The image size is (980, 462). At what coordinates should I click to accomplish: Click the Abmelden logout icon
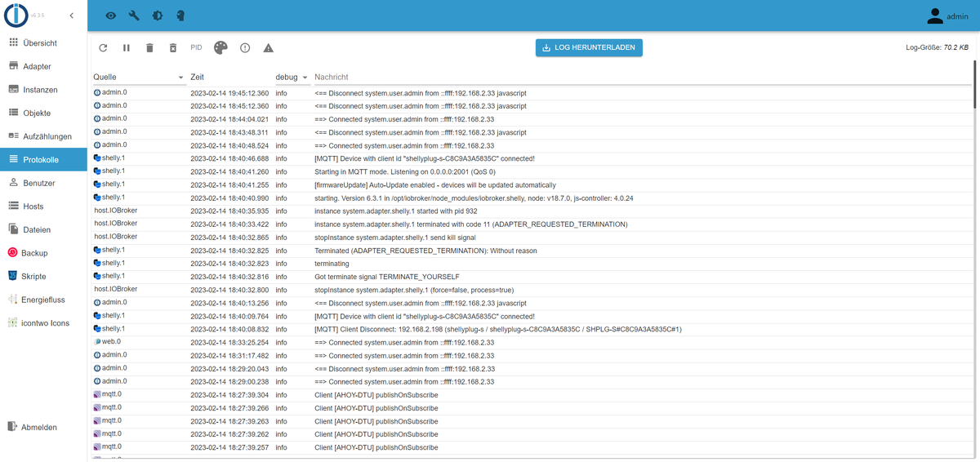pyautogui.click(x=13, y=427)
